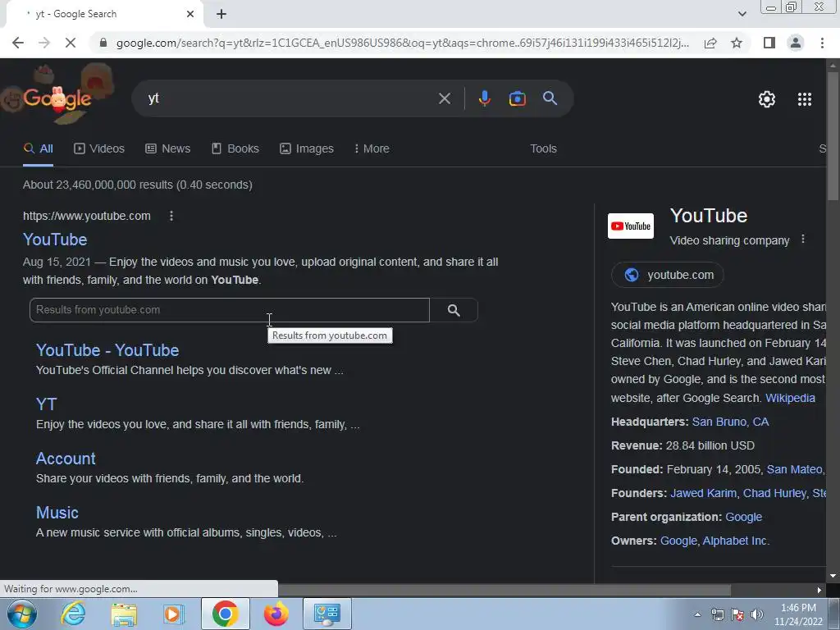Open the YT sitelink
Image resolution: width=840 pixels, height=630 pixels.
[x=47, y=404]
